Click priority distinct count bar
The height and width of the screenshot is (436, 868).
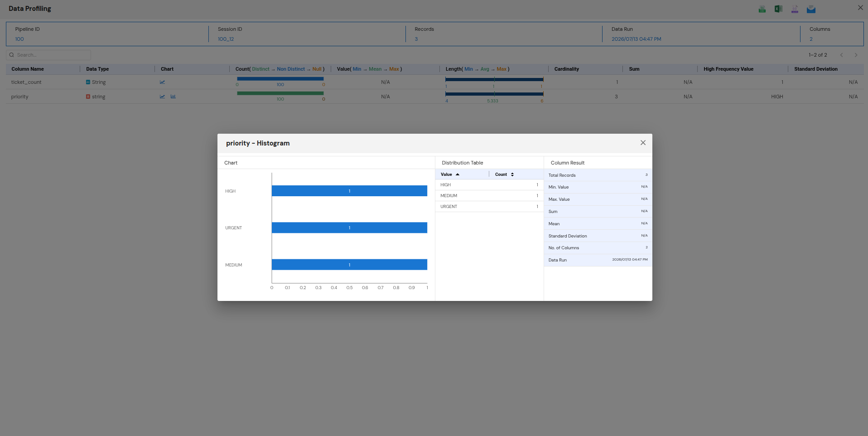pos(280,93)
